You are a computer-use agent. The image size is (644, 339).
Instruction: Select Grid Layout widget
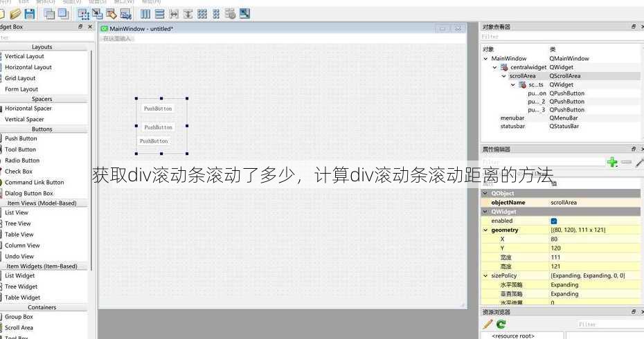[20, 78]
